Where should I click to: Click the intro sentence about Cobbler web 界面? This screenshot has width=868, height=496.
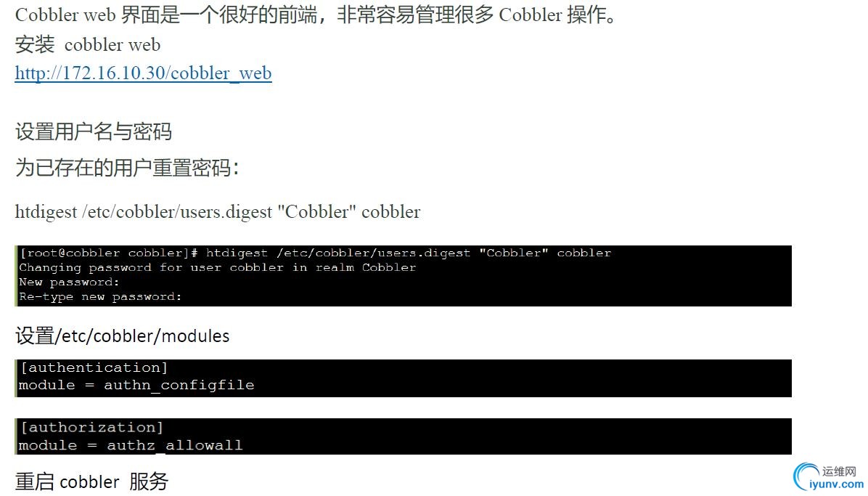[x=316, y=15]
